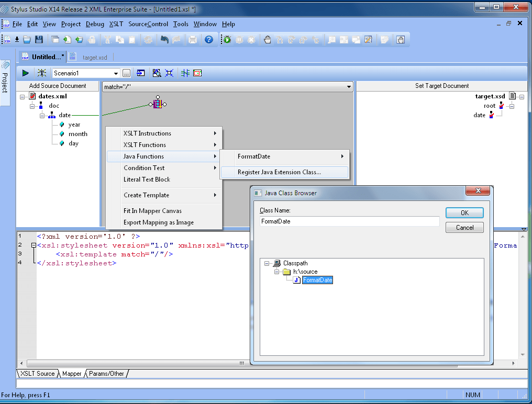Collapse the dates.xml tree node
The height and width of the screenshot is (404, 532).
click(x=21, y=96)
